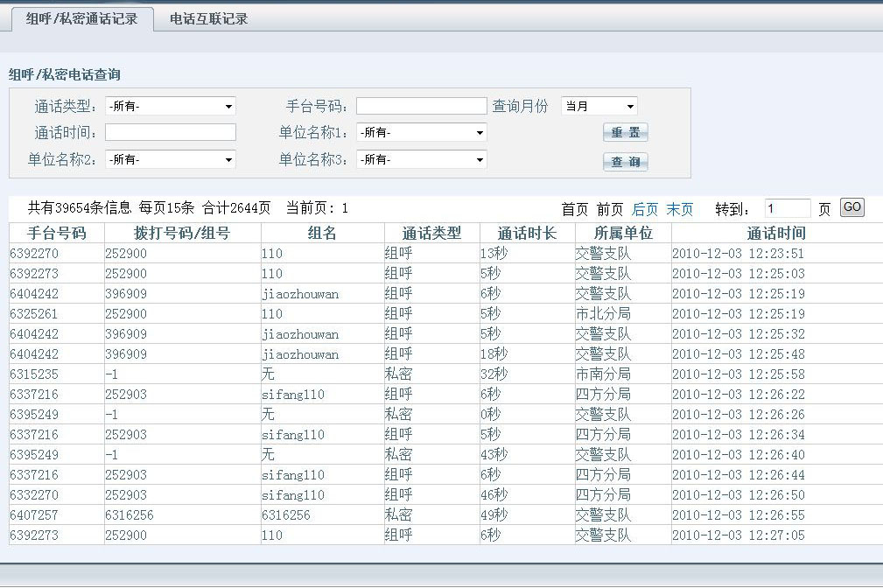Go to next page via 后页 link
Screen dimensions: 883x588
click(x=645, y=209)
